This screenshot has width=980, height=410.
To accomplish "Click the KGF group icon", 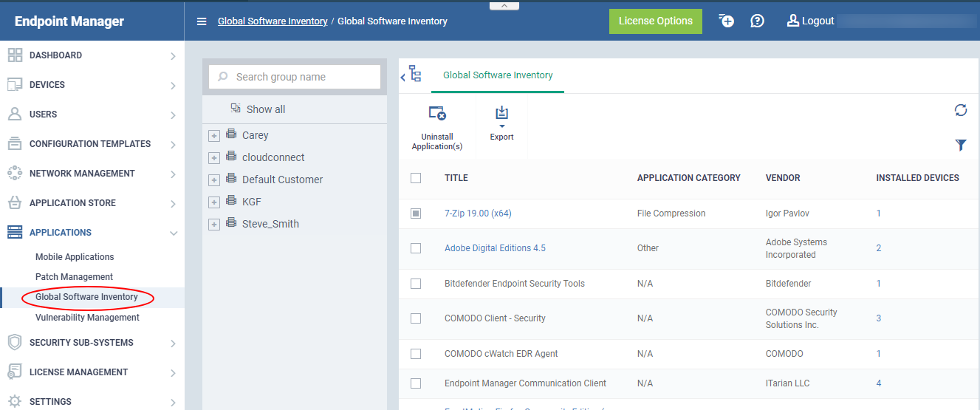I will (231, 201).
